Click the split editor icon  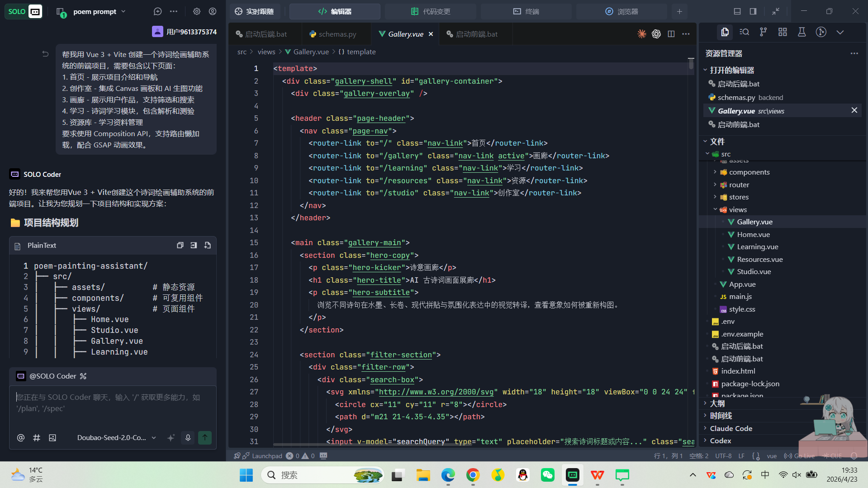click(671, 34)
